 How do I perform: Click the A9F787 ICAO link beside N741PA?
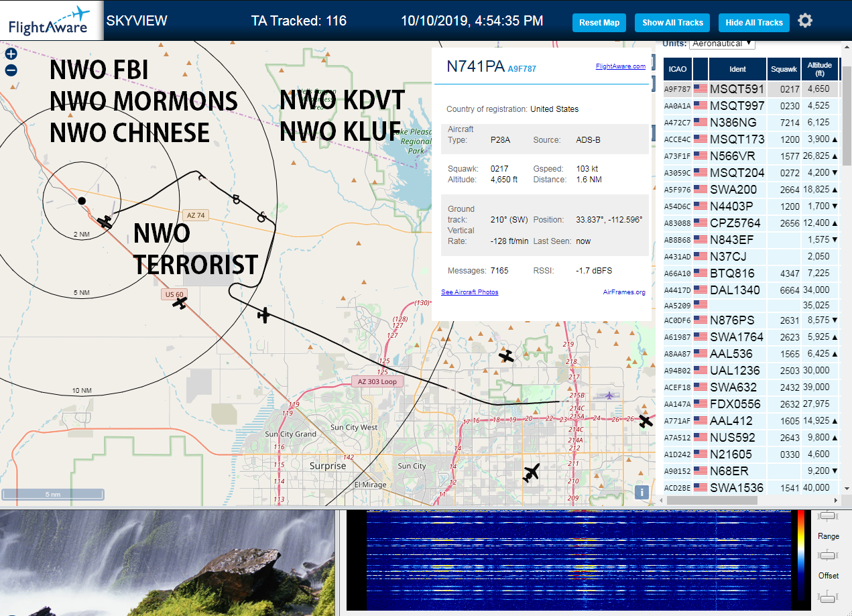click(x=522, y=68)
